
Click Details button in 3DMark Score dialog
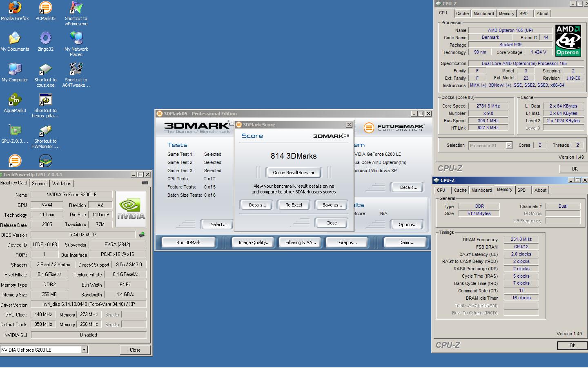[257, 205]
